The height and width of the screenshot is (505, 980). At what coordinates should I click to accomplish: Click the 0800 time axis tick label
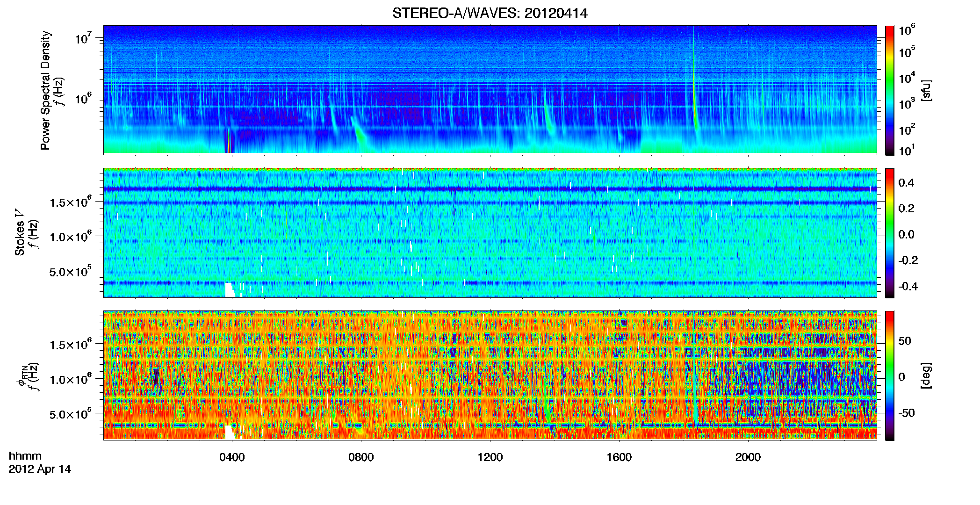click(x=361, y=457)
